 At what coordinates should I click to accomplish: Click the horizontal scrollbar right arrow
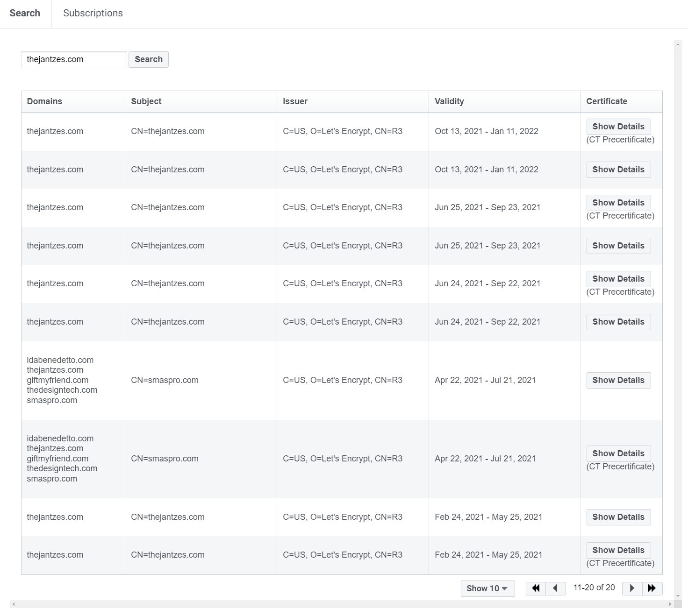[670, 604]
